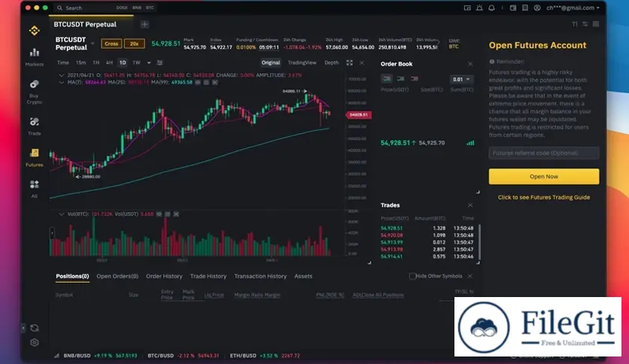Open the preferences sliders icon at top right
The image size is (629, 364).
tap(585, 24)
